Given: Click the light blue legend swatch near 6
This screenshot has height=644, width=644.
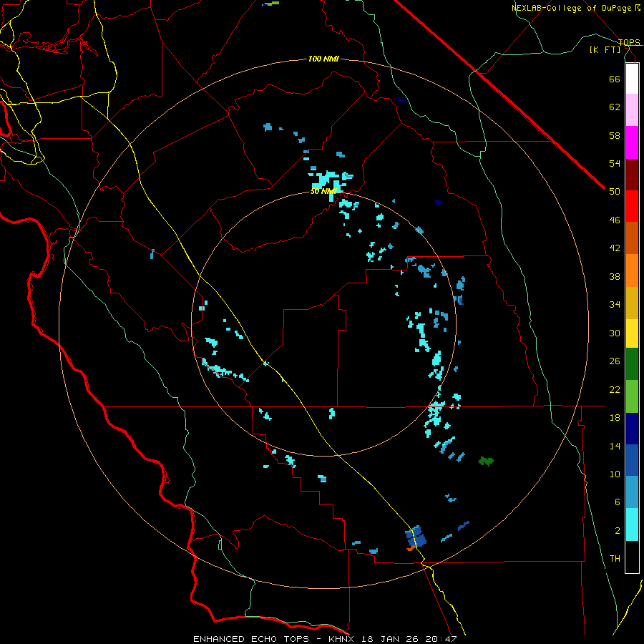Looking at the screenshot, I should [632, 492].
